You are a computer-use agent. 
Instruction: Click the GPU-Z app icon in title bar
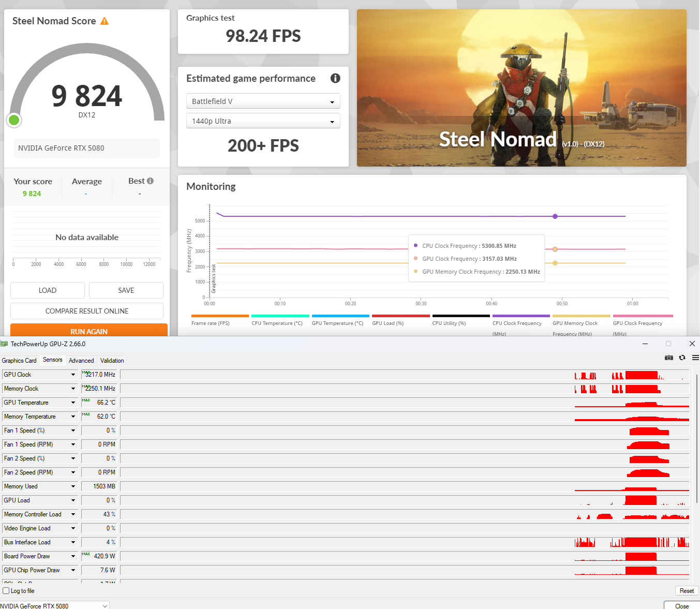[x=5, y=344]
